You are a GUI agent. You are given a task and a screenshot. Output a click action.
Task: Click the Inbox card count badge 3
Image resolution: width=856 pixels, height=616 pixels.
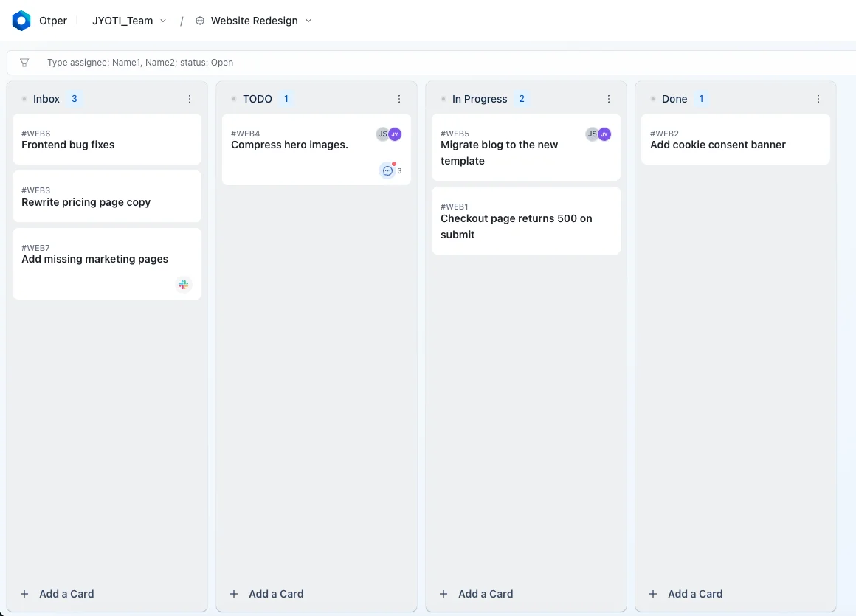click(x=75, y=99)
